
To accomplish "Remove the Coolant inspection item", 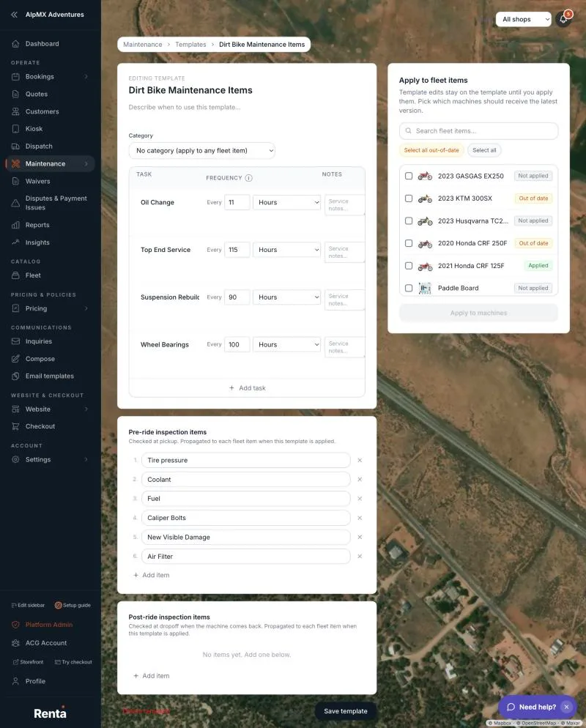I will [x=360, y=479].
